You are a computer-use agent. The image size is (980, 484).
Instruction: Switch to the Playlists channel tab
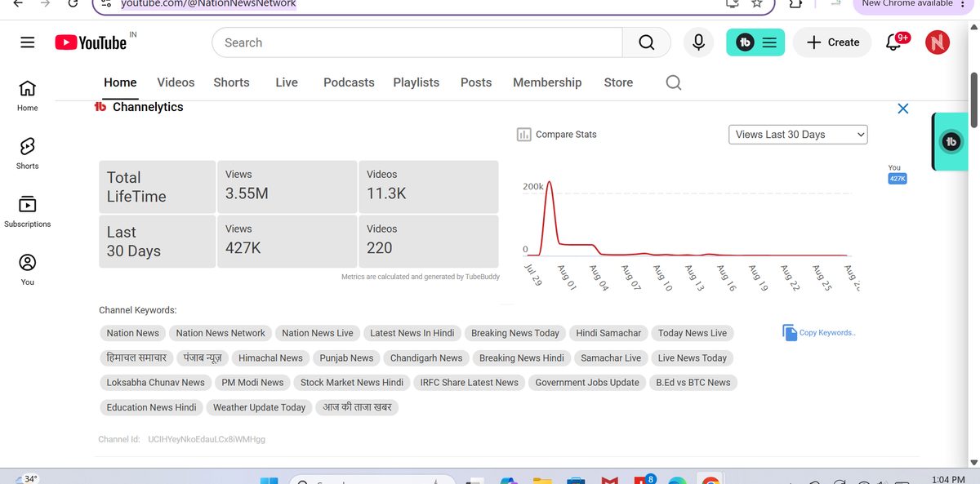pos(416,82)
